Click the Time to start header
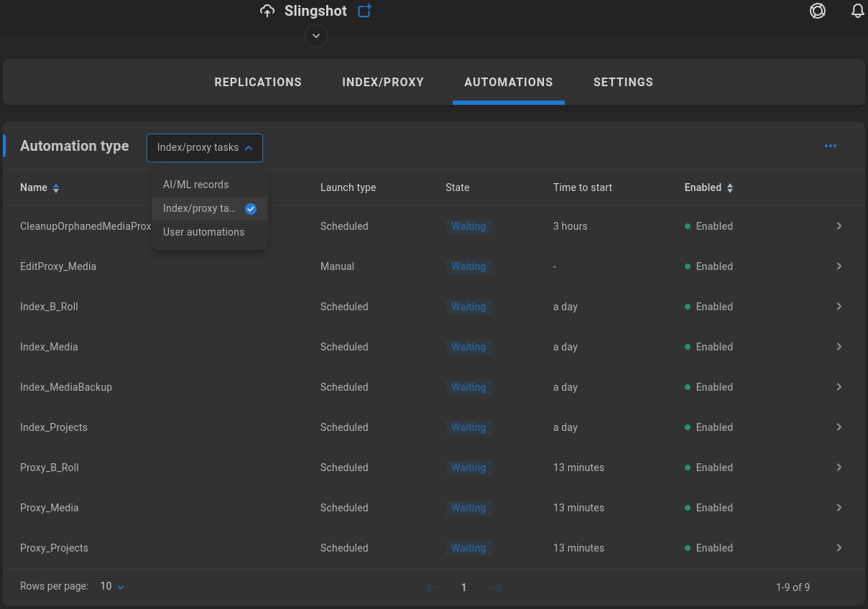This screenshot has height=609, width=868. coord(583,187)
